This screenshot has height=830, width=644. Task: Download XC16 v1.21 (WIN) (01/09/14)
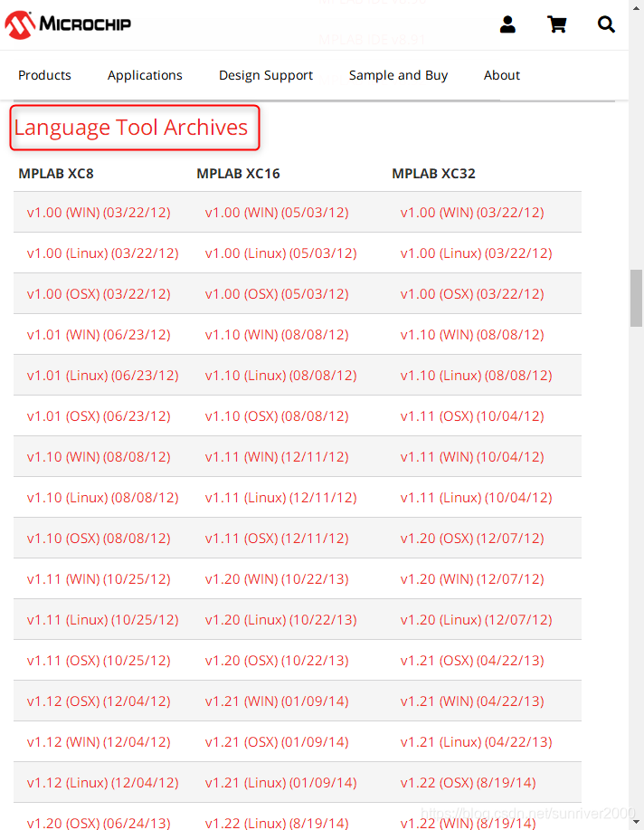pyautogui.click(x=277, y=701)
